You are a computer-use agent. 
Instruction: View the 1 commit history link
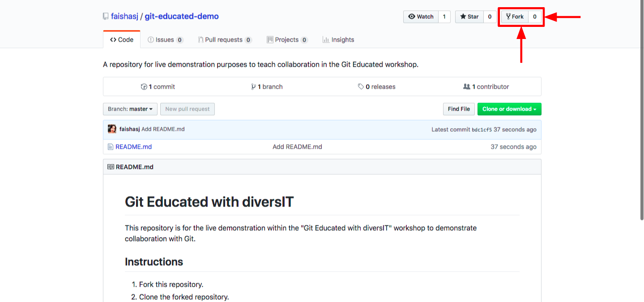pyautogui.click(x=158, y=86)
